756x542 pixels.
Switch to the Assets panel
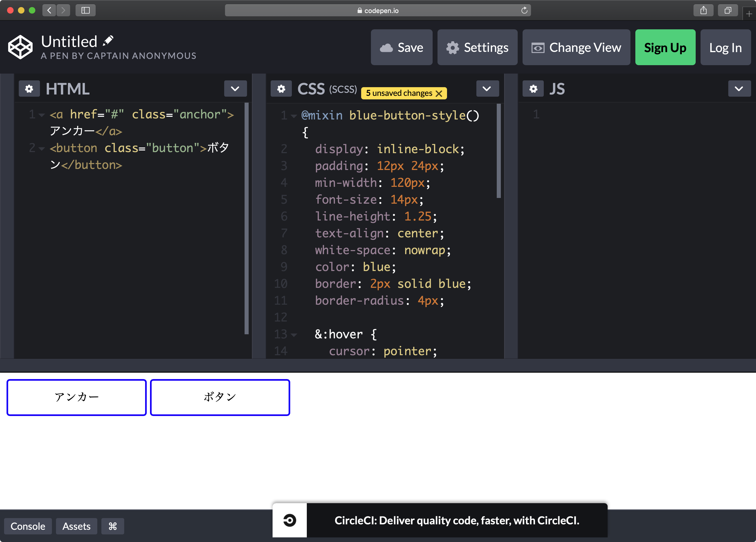(76, 526)
